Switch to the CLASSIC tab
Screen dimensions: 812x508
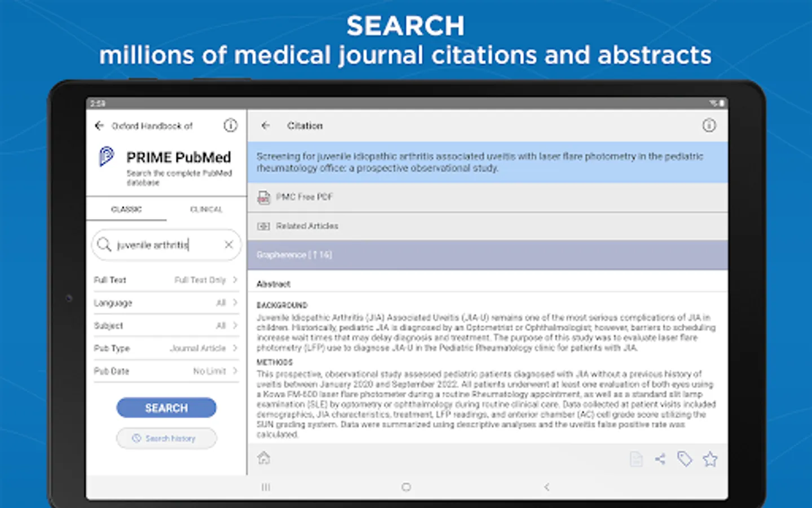coord(126,209)
